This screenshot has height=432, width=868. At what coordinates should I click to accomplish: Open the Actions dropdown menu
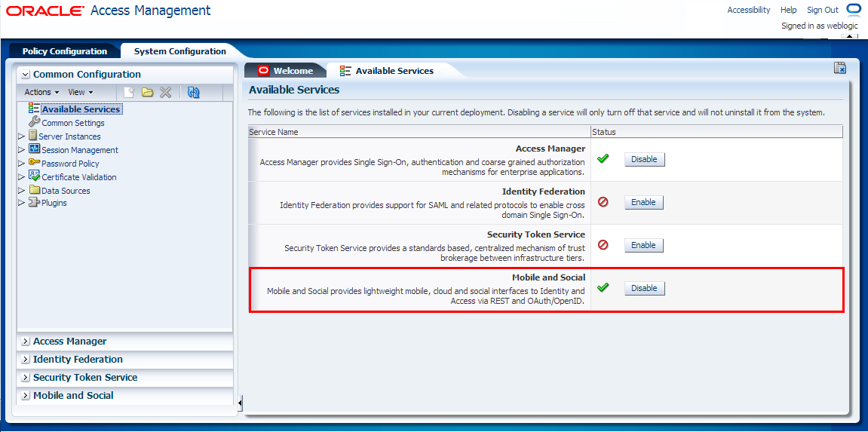(x=41, y=93)
